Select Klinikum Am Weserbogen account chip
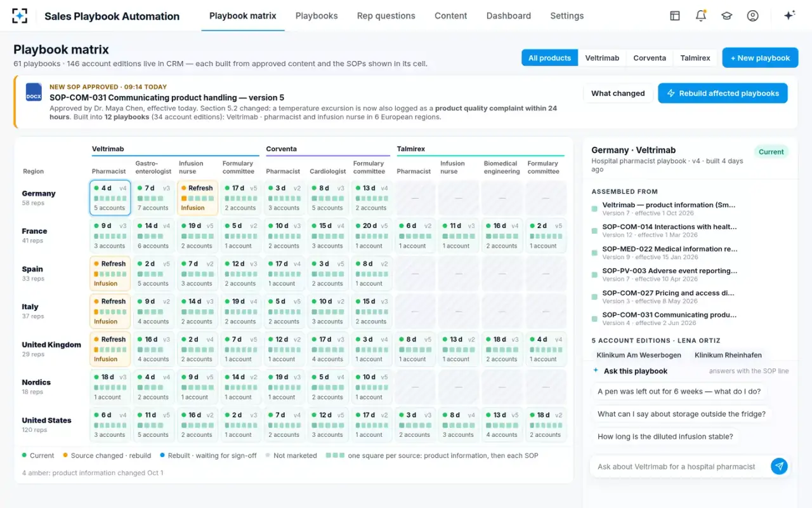Screen dimensions: 812x508 tap(639, 355)
